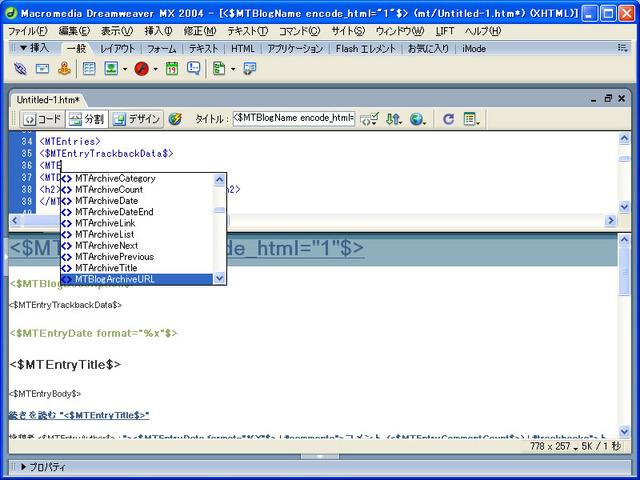Switch to Code view (コード)
Viewport: 640px width, 480px height.
point(42,119)
